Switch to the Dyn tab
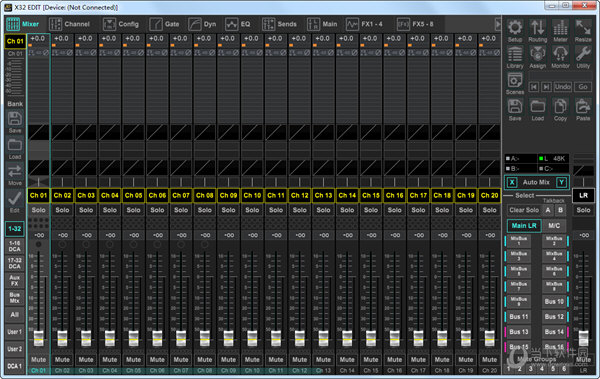 [202, 24]
